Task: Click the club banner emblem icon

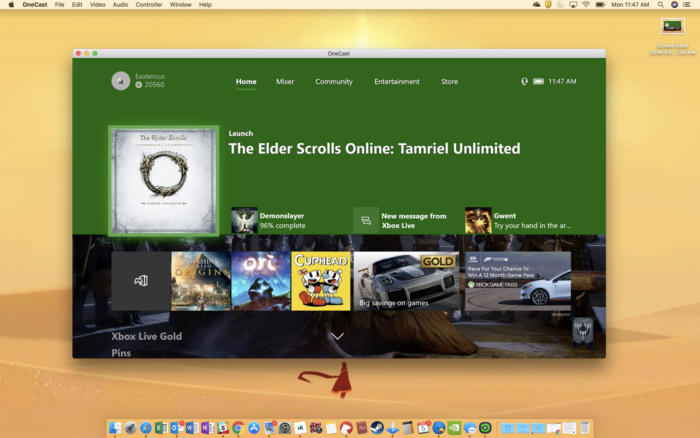Action: [583, 332]
